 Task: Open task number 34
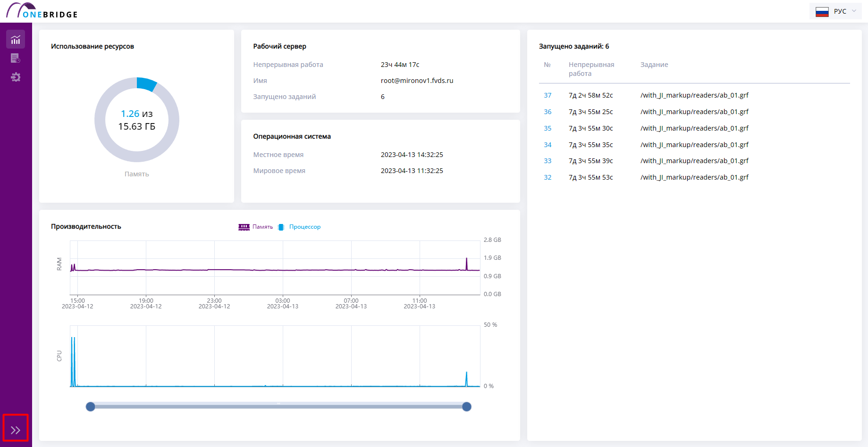(548, 145)
